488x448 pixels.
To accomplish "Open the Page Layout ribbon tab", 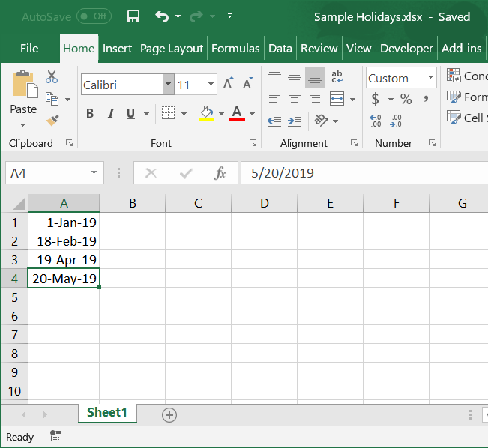I will pyautogui.click(x=172, y=49).
